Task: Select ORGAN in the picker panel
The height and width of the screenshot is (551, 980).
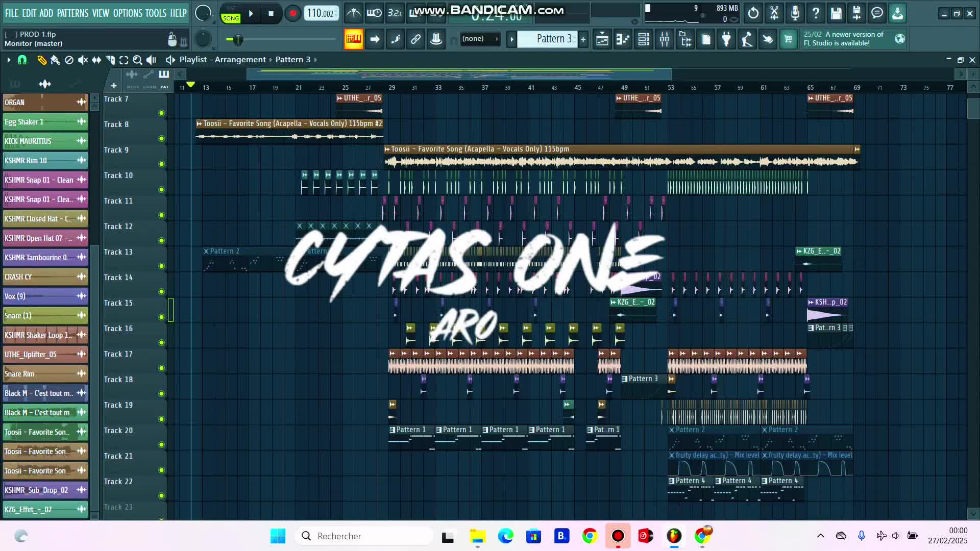Action: [x=45, y=102]
